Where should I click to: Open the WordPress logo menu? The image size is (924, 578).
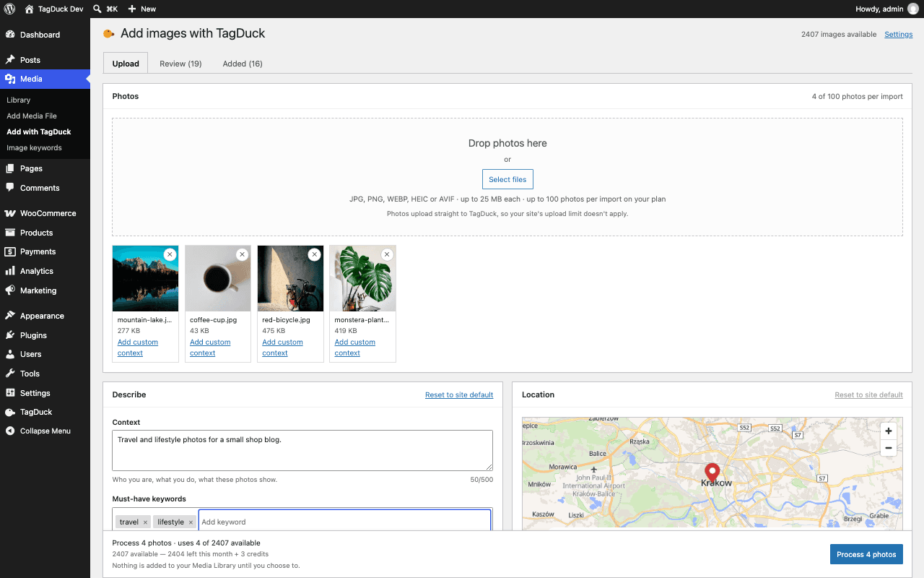(9, 9)
